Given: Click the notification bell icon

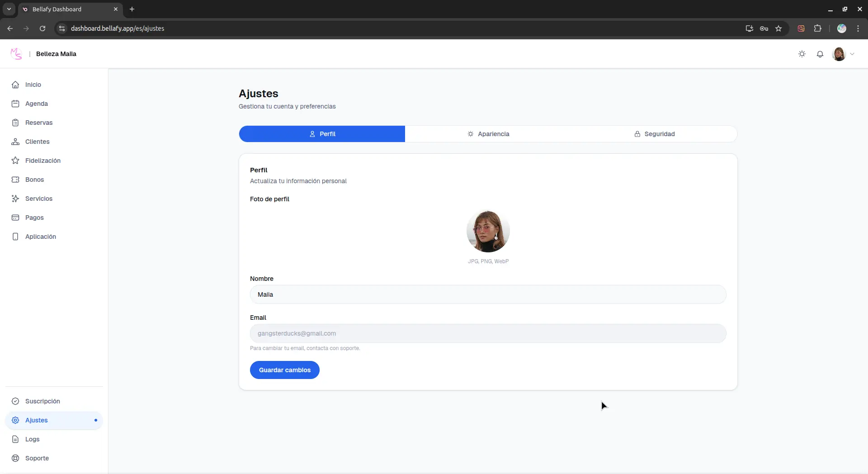Looking at the screenshot, I should [820, 54].
